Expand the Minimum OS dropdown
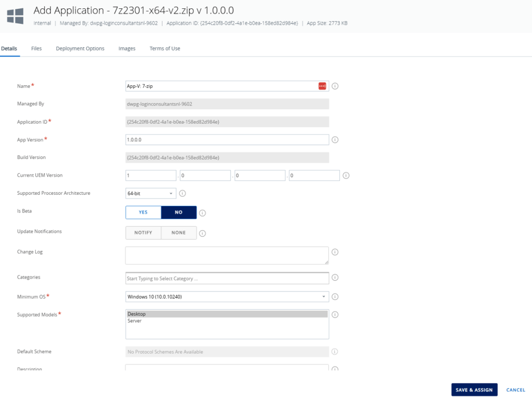The image size is (532, 398). click(x=227, y=297)
